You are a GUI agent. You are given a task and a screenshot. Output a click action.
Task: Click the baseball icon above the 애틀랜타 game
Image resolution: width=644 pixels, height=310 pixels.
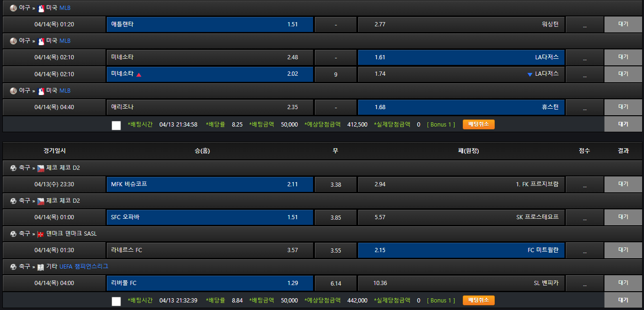click(13, 8)
